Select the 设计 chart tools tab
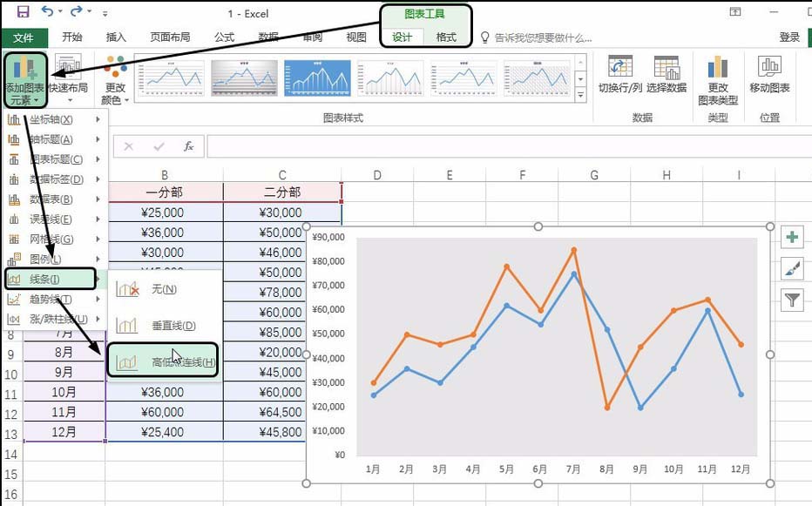The image size is (812, 506). [x=402, y=37]
